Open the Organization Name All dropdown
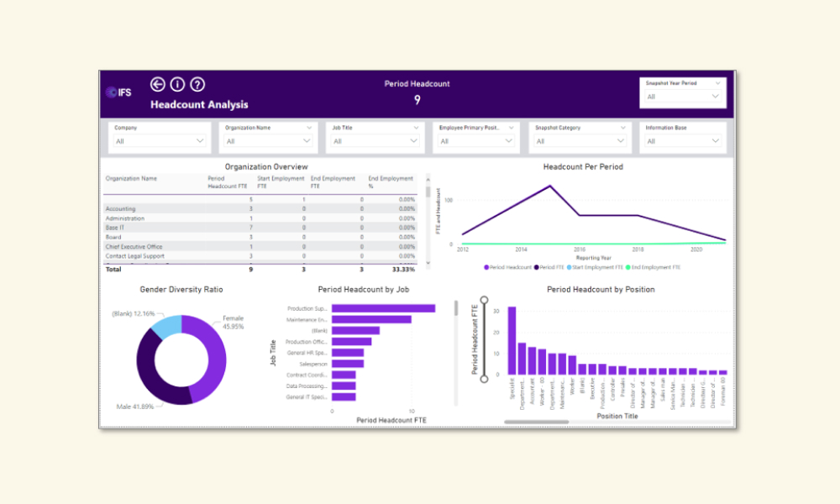This screenshot has height=504, width=840. [x=268, y=141]
